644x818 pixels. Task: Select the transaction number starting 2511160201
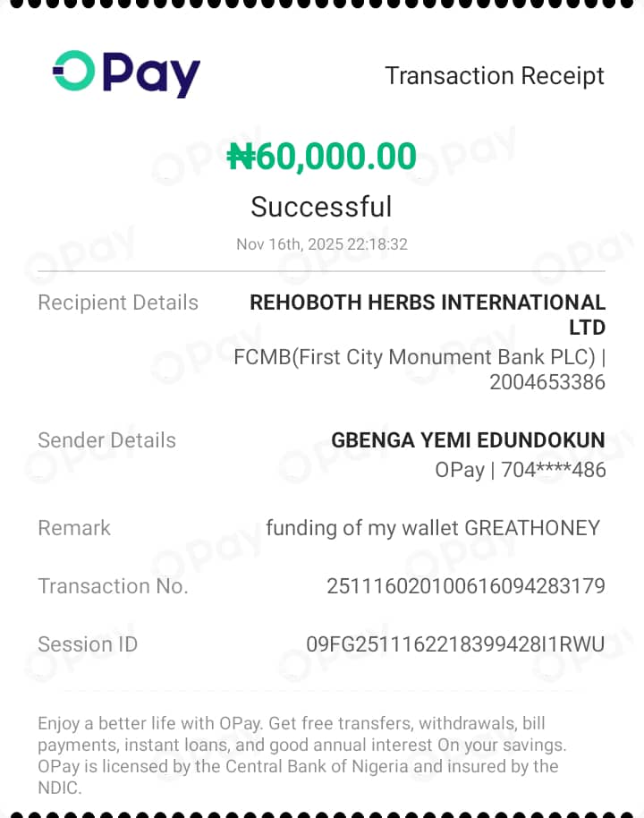click(x=466, y=586)
